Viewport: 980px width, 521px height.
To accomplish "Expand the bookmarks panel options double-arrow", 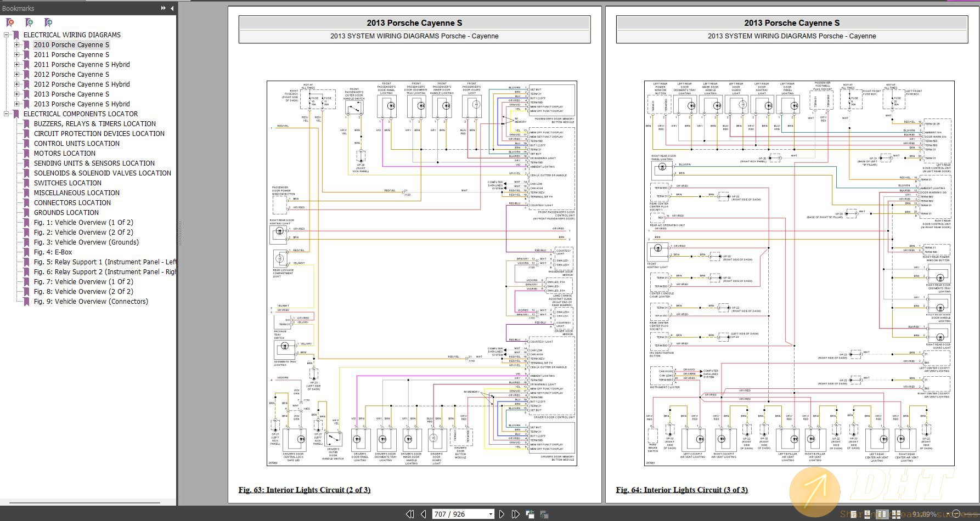I will pos(163,8).
